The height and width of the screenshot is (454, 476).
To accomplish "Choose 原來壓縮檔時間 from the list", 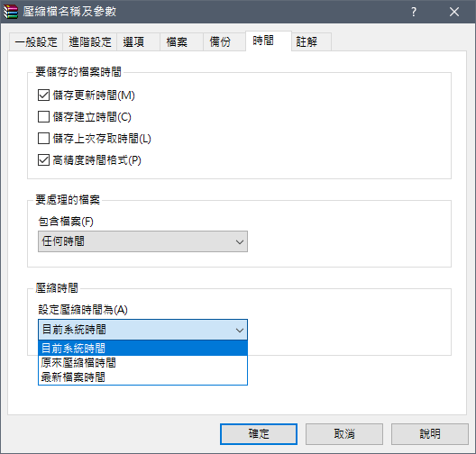I will (x=142, y=363).
